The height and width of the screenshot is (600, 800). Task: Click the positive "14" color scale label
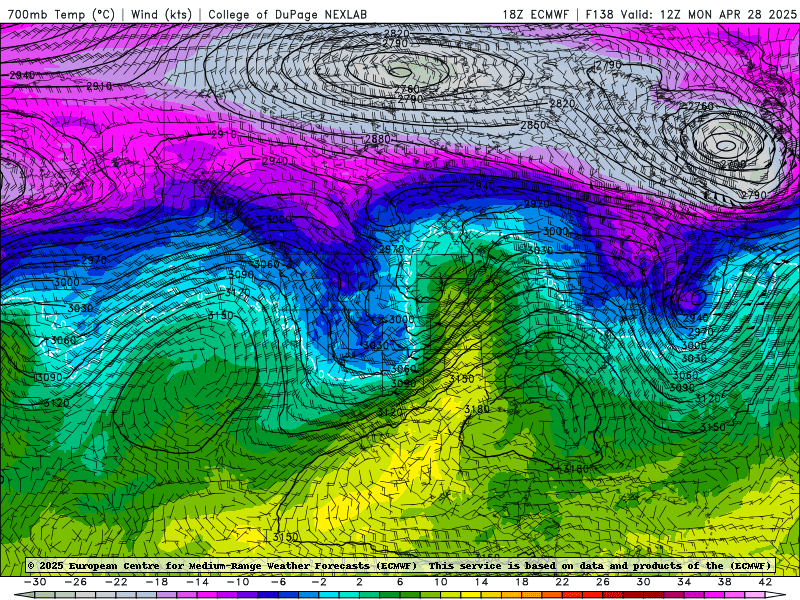tap(481, 582)
